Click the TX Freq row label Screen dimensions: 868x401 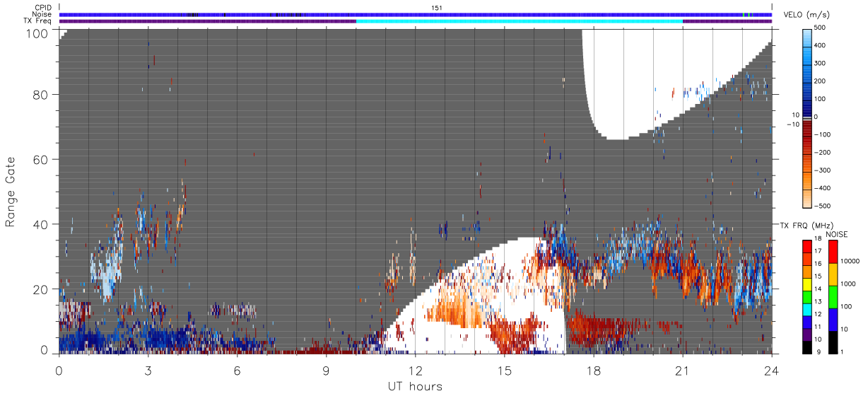pyautogui.click(x=37, y=21)
